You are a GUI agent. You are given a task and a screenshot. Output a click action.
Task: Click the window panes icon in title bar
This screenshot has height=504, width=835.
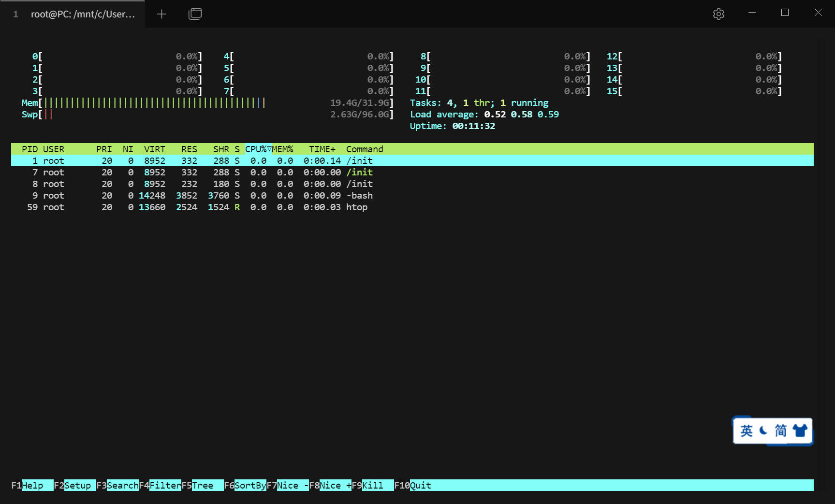(x=195, y=14)
